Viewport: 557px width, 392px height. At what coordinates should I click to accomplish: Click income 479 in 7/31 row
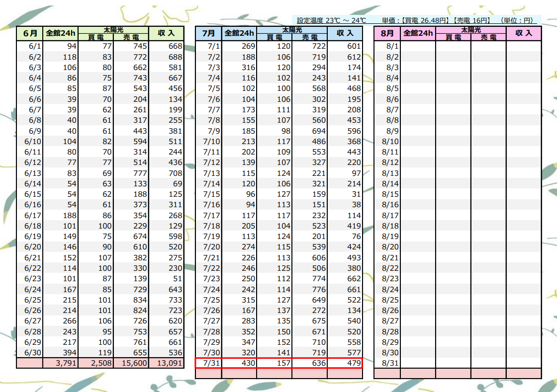tap(345, 363)
